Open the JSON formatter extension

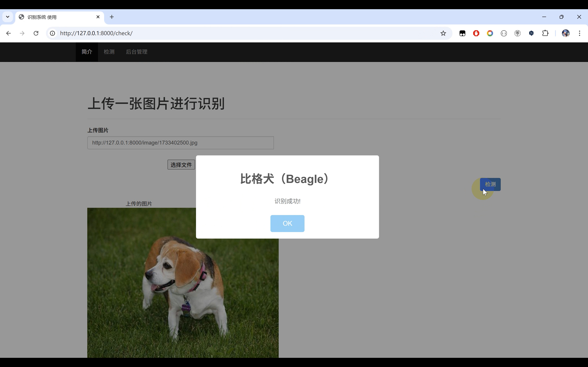point(503,33)
